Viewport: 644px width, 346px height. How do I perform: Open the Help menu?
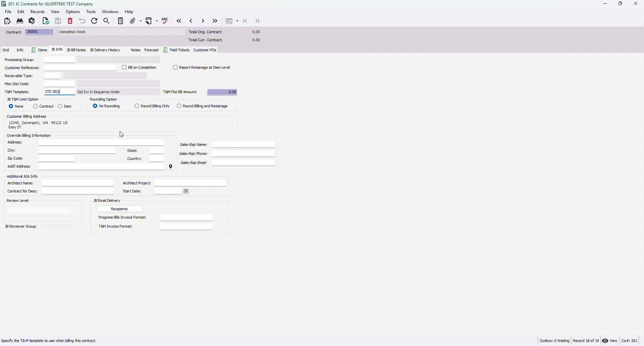click(x=129, y=12)
